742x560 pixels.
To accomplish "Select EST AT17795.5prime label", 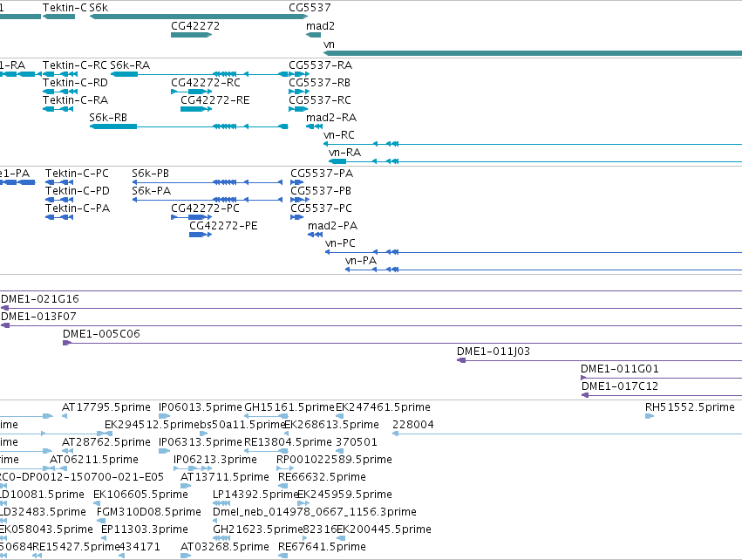I will pyautogui.click(x=106, y=407).
